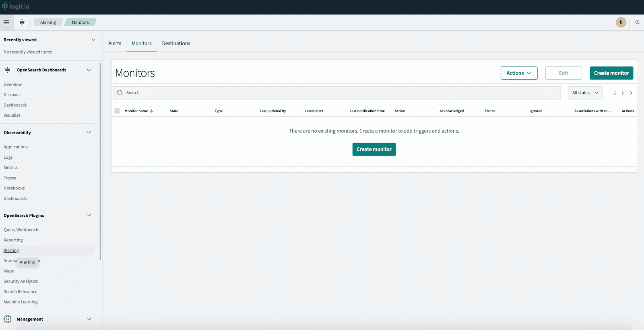The image size is (644, 330).
Task: Open Traces in the sidebar
Action: pyautogui.click(x=10, y=178)
